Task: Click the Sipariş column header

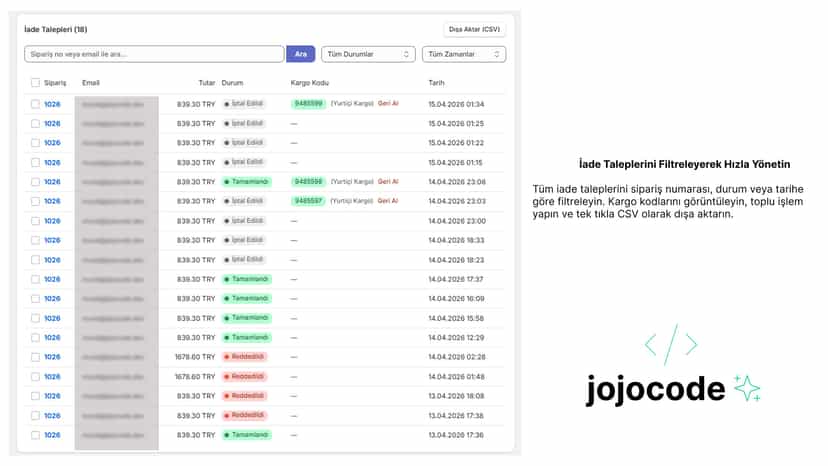Action: (55, 83)
